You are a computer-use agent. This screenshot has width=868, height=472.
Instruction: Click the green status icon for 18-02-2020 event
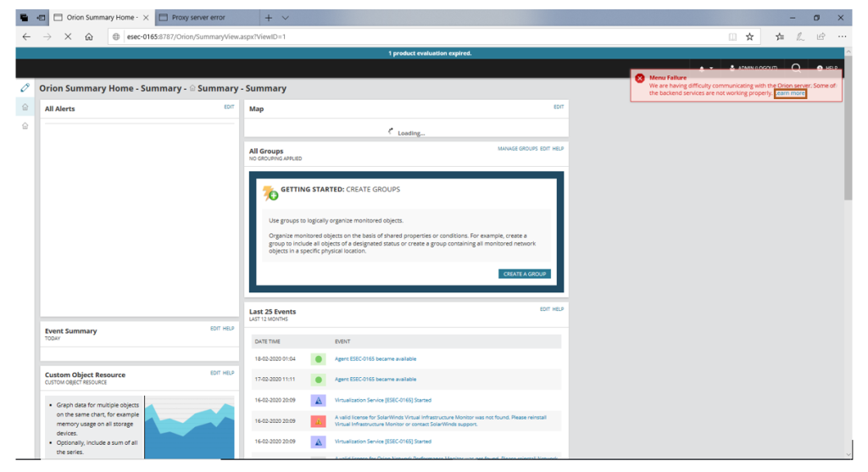pos(319,359)
